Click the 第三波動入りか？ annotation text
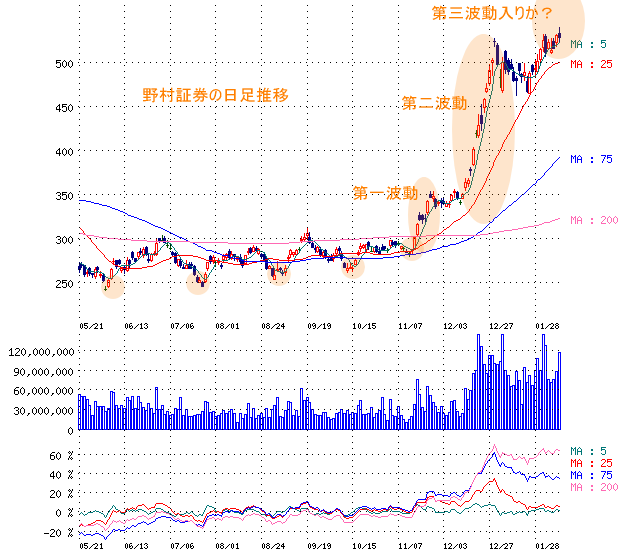Screen dimensions: 625x554 pyautogui.click(x=492, y=14)
